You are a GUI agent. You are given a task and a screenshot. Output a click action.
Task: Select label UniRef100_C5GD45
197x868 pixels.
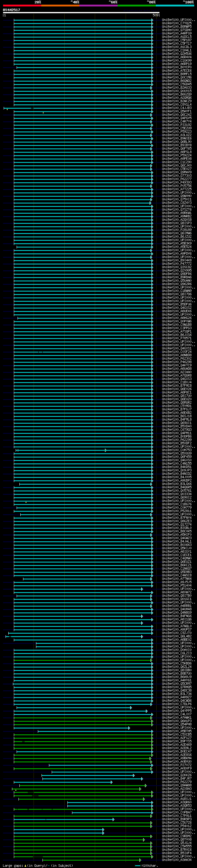[177, 84]
